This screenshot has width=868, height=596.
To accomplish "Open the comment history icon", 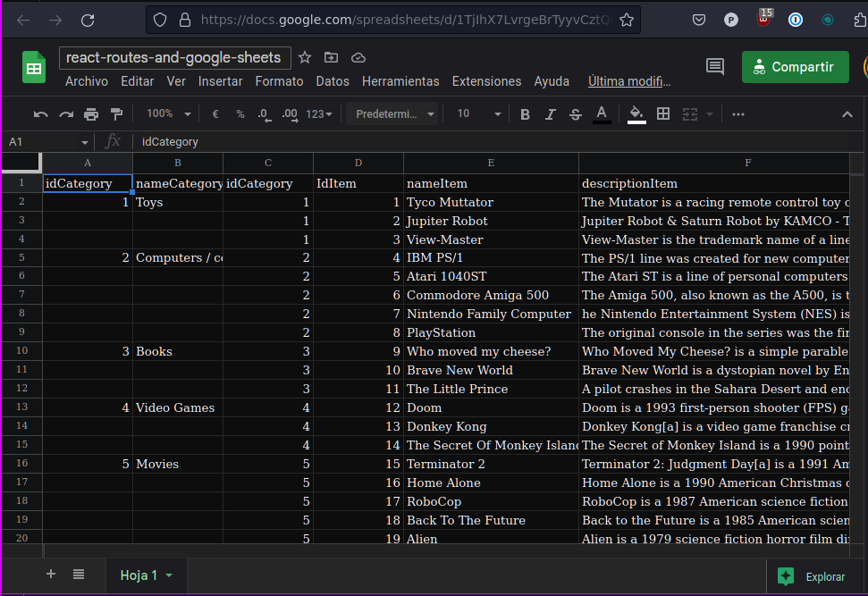I will (714, 67).
